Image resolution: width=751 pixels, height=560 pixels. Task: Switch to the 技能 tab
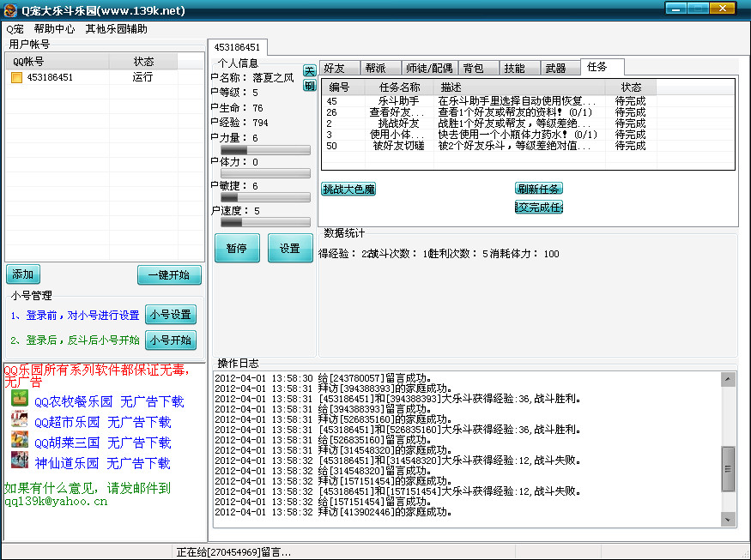tap(519, 68)
